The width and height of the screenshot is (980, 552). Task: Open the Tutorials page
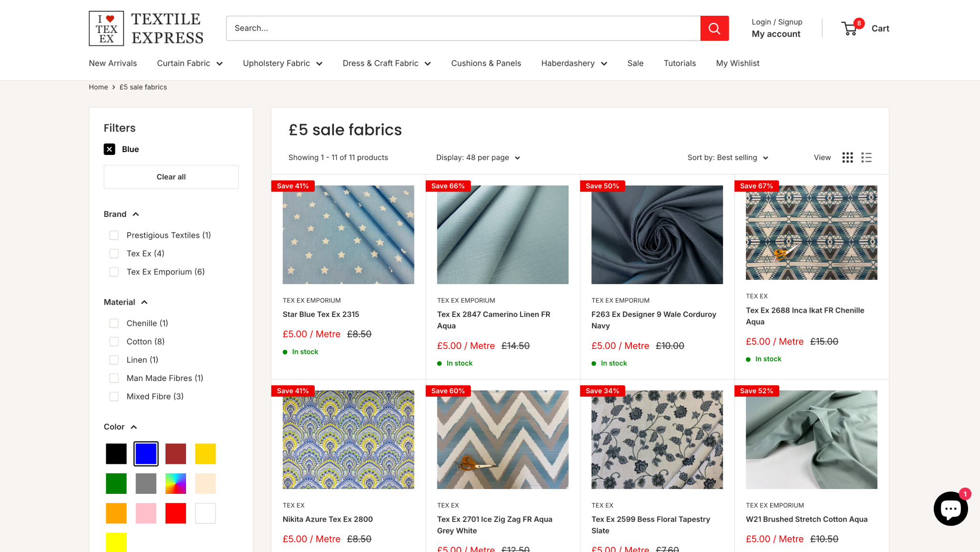tap(680, 63)
